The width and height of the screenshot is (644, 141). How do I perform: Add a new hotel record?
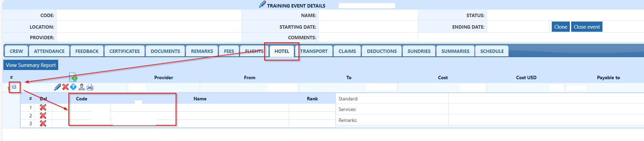[73, 77]
